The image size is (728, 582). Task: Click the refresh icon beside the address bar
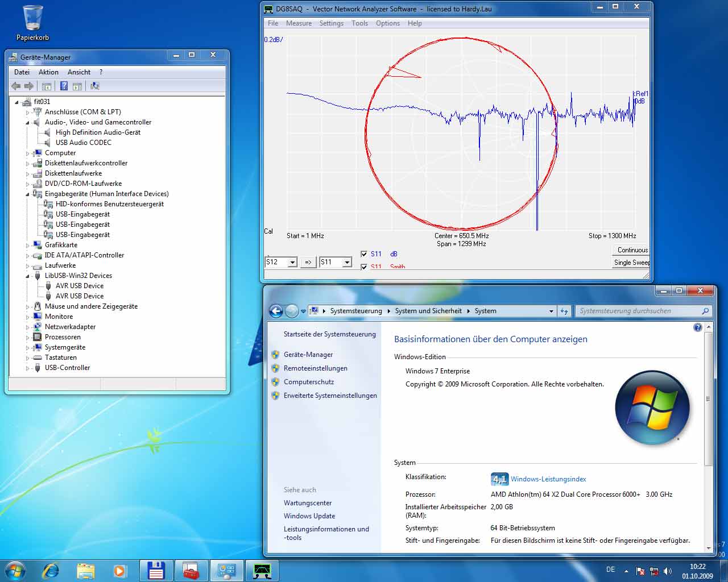(x=564, y=311)
